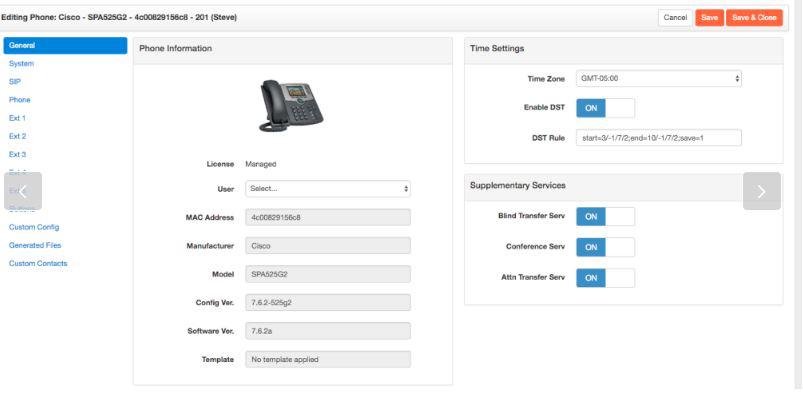Click the Config Ver. field

(328, 303)
